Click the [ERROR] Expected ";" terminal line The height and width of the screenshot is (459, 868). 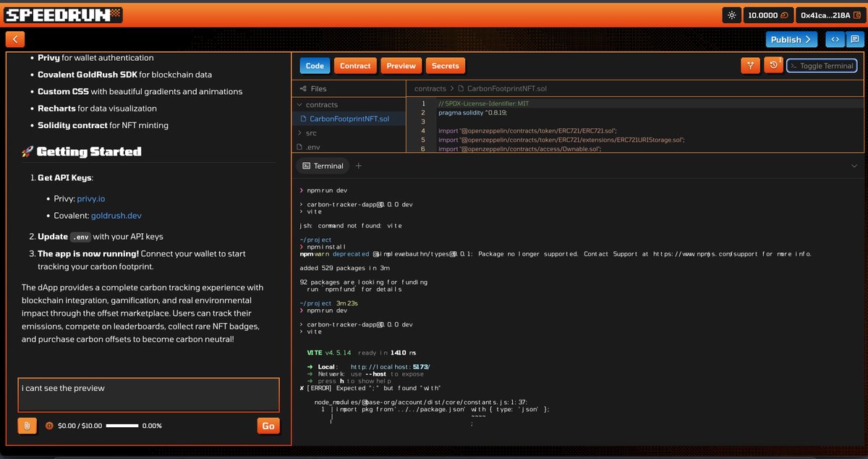(370, 388)
